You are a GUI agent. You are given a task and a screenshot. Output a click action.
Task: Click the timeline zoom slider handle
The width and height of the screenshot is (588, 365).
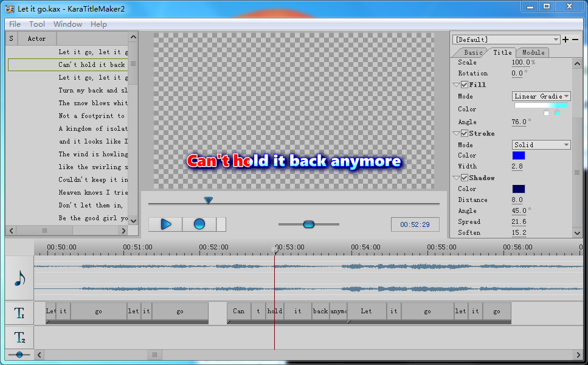coord(19,355)
